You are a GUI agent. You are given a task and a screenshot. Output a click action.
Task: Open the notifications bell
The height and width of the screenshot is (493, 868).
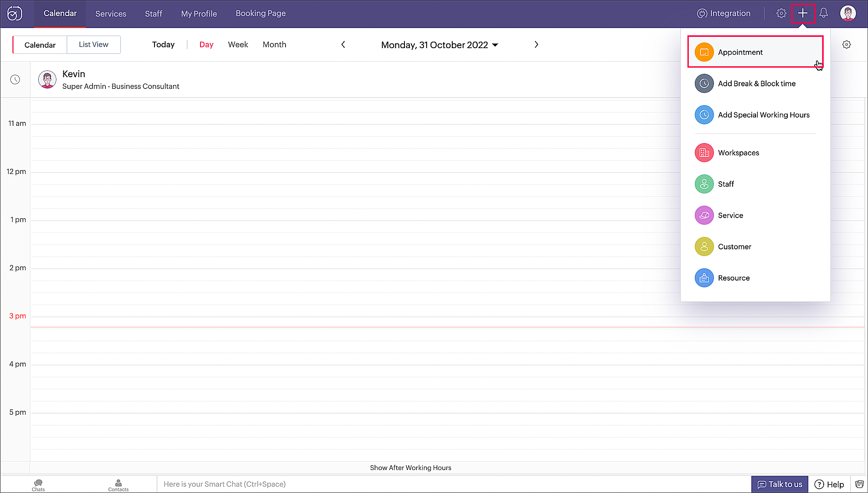pyautogui.click(x=823, y=13)
